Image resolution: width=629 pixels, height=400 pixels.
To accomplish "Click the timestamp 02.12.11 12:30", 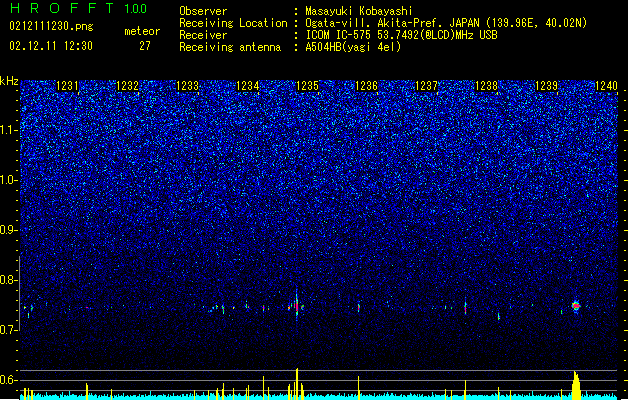I will [x=51, y=46].
